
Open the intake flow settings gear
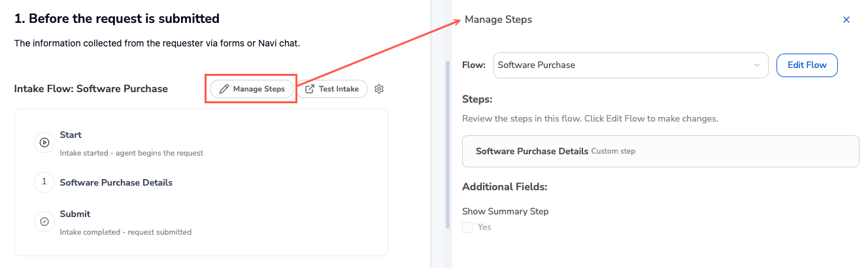pos(379,89)
